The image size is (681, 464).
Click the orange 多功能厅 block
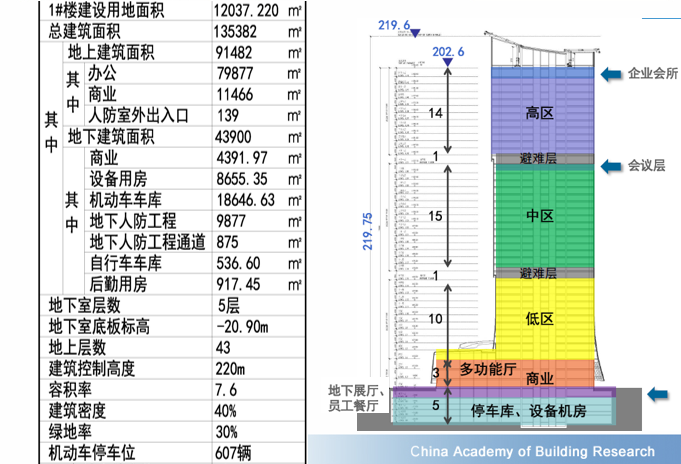[x=487, y=369]
